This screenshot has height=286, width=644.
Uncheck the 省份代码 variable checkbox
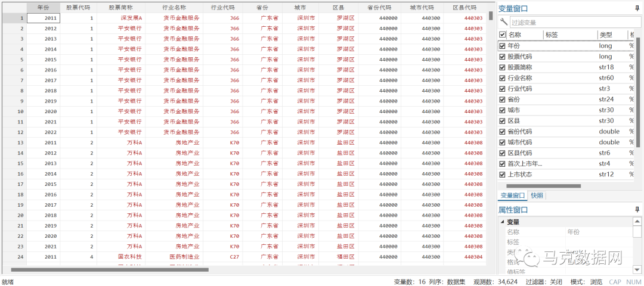click(x=502, y=131)
